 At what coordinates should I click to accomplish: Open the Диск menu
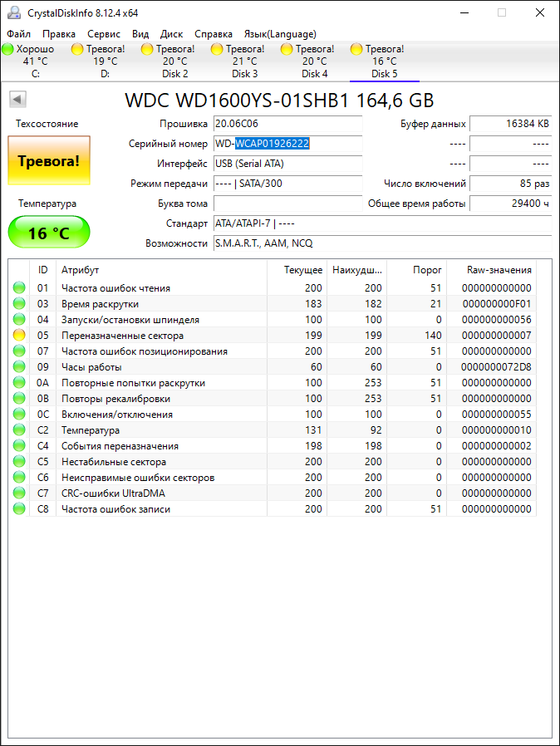[x=171, y=34]
